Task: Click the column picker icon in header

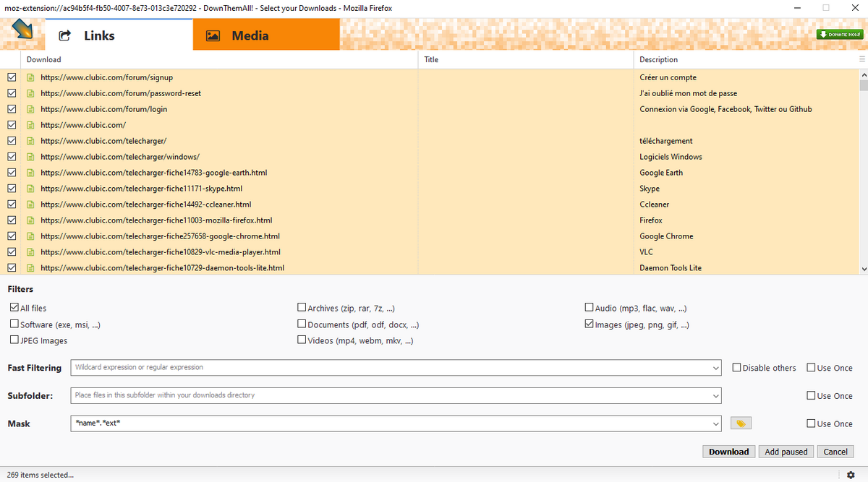Action: click(x=861, y=59)
